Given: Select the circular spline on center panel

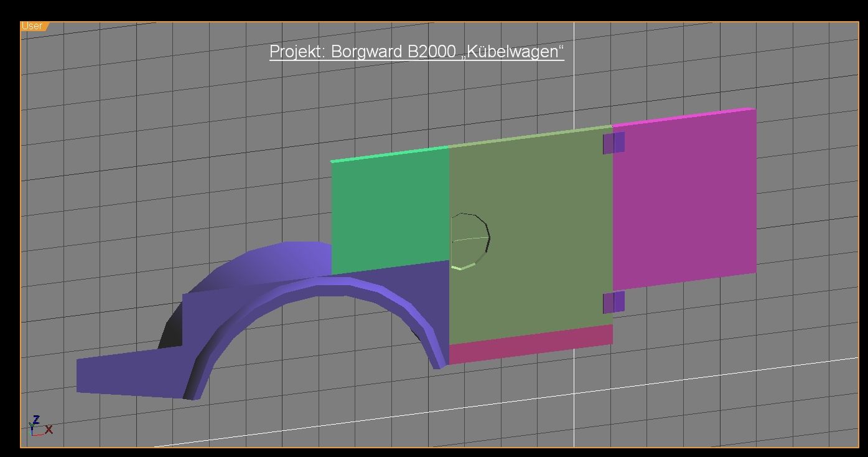Looking at the screenshot, I should coord(470,241).
